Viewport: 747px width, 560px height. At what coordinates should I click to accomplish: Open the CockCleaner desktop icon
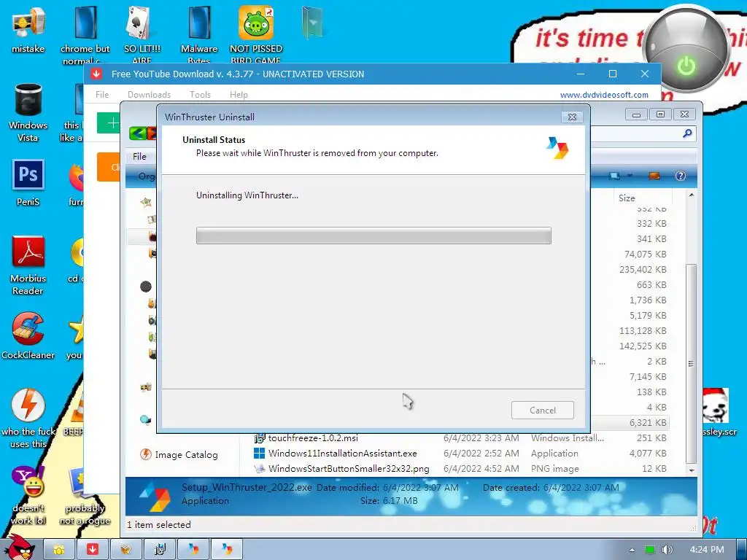[x=28, y=335]
